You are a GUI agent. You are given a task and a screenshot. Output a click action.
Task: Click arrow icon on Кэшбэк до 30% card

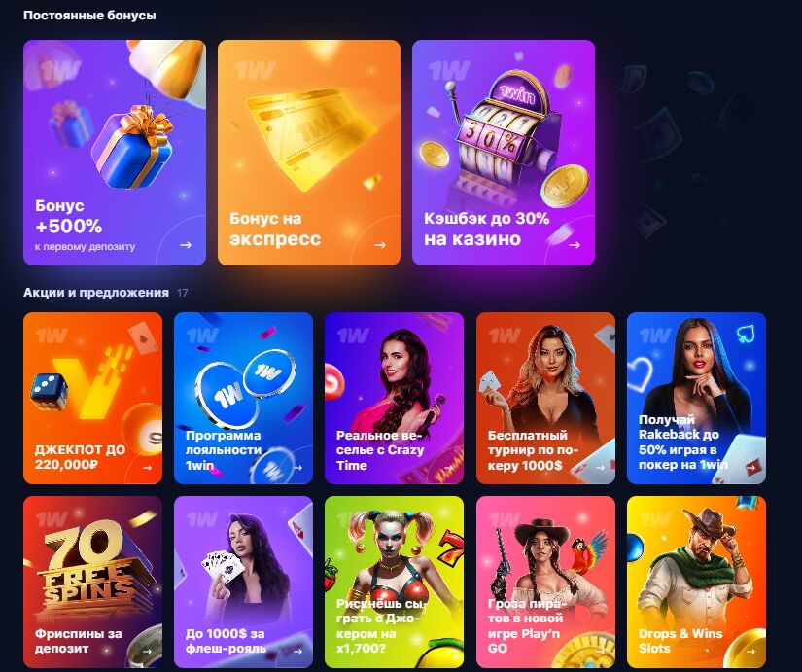(575, 245)
